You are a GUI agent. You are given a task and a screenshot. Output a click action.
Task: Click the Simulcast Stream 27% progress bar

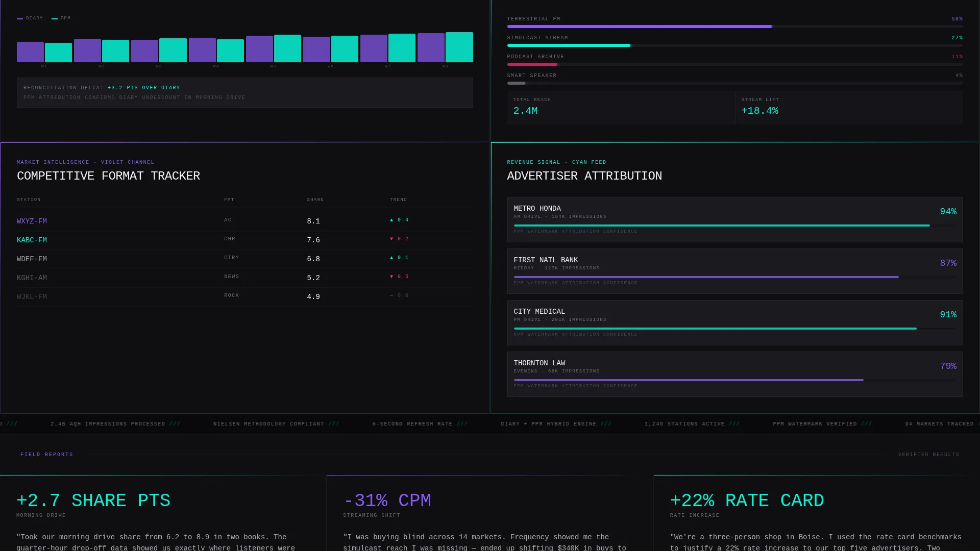(x=735, y=45)
